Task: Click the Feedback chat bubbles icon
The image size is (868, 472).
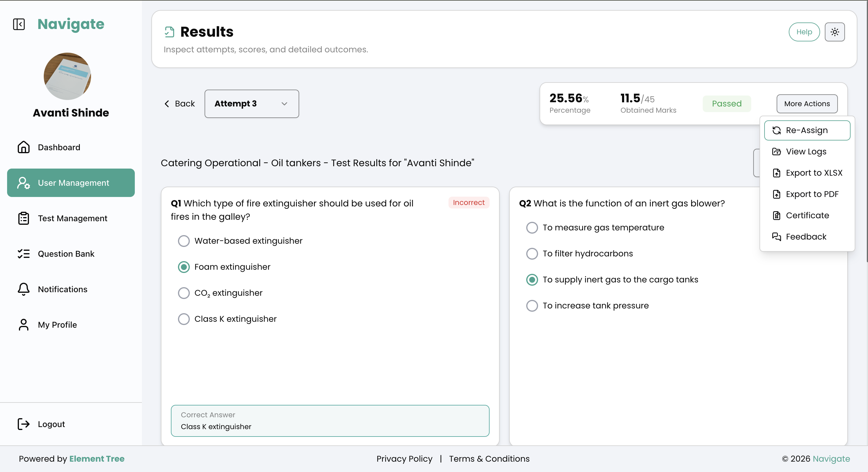Action: tap(776, 237)
